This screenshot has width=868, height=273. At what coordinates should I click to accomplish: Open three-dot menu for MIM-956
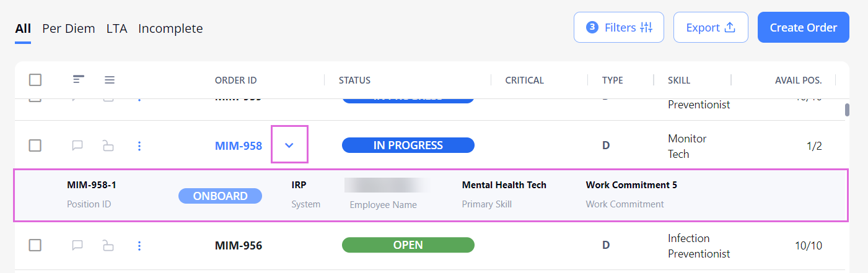(x=139, y=246)
